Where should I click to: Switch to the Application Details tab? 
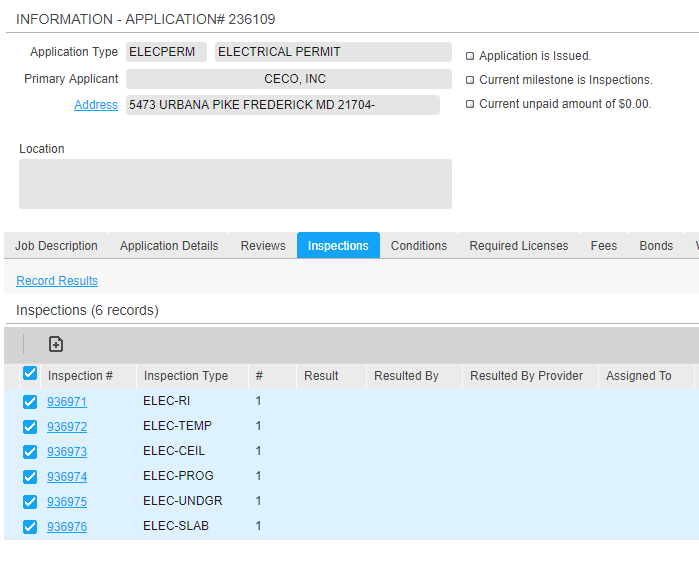(169, 246)
